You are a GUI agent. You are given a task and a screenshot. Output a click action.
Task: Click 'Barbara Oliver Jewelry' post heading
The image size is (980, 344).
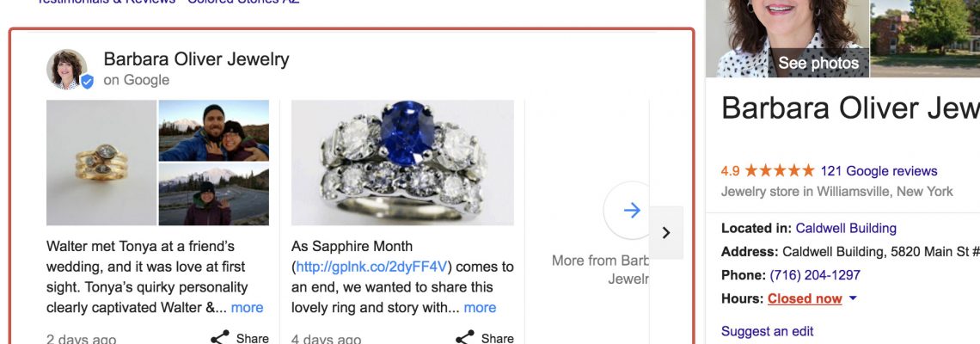196,59
